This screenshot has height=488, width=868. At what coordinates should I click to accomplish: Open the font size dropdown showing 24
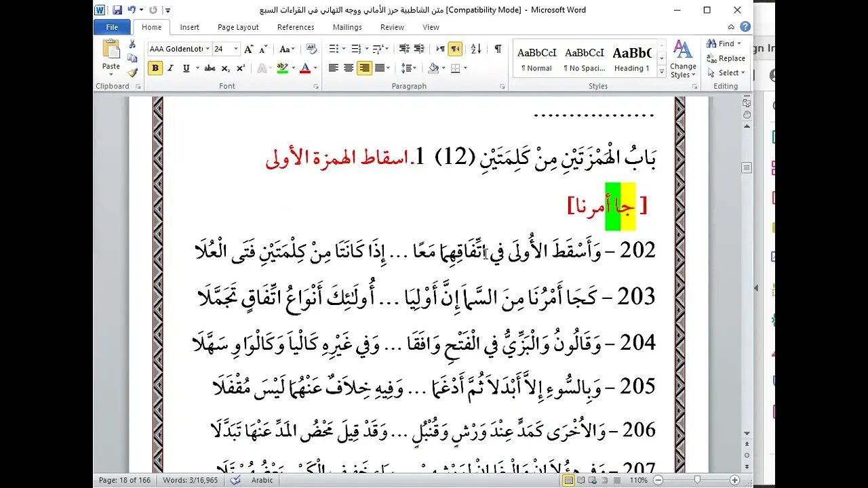236,49
